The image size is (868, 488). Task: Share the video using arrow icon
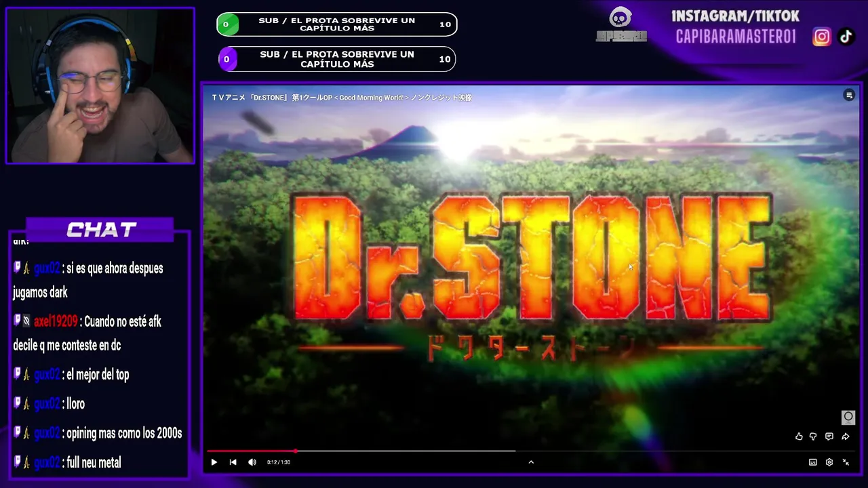point(845,436)
